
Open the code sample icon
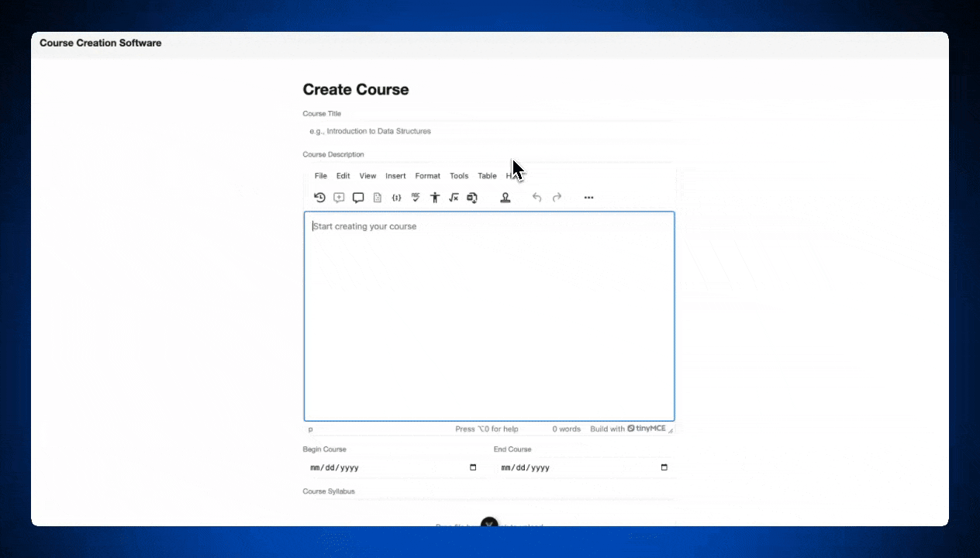tap(396, 198)
